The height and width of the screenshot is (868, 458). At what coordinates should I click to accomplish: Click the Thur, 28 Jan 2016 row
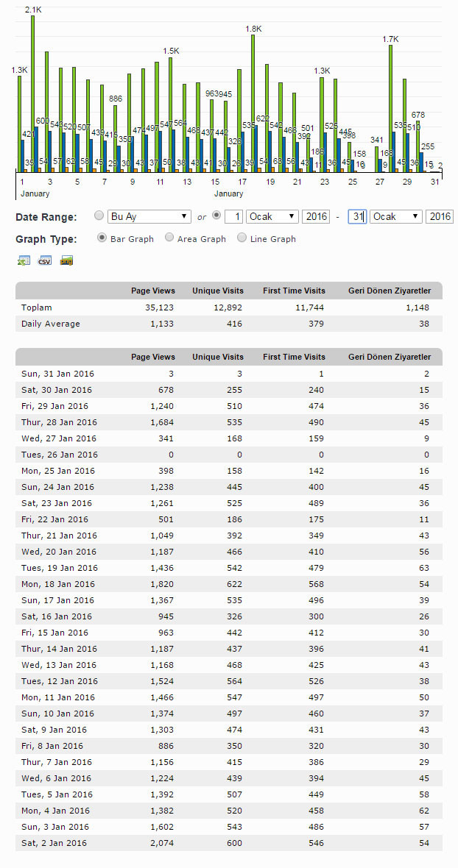pos(229,422)
